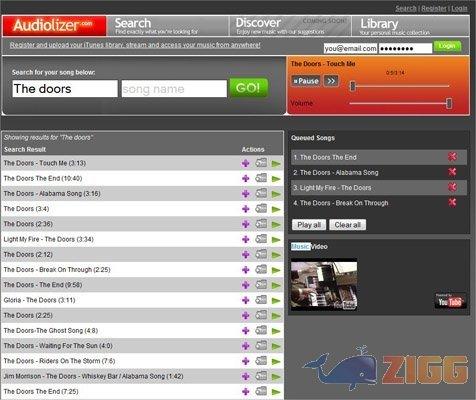Queue 'Gloria - The Doors (3:11)' with plus

[246, 300]
